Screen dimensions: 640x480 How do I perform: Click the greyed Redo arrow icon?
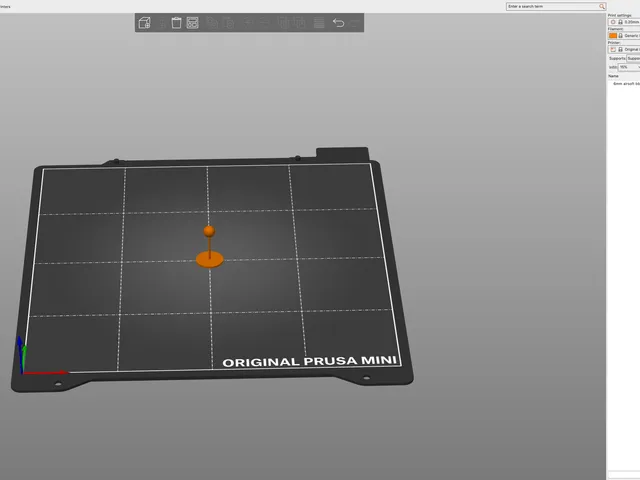355,23
